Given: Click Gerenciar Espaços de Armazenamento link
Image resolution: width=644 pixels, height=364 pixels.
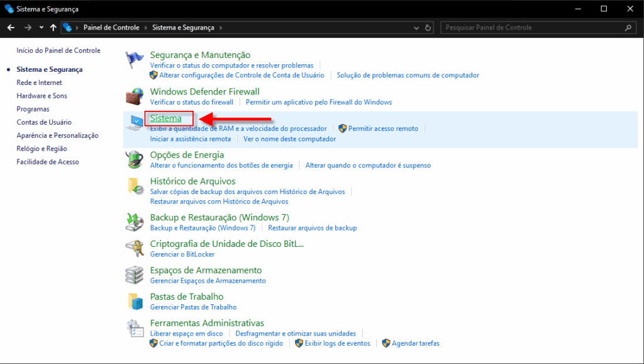Looking at the screenshot, I should point(208,280).
